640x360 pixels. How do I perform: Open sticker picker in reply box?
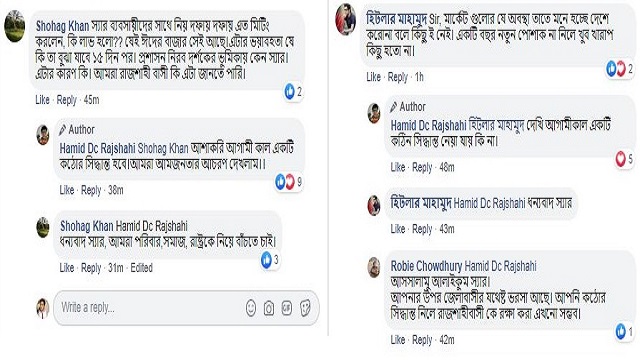(x=305, y=308)
